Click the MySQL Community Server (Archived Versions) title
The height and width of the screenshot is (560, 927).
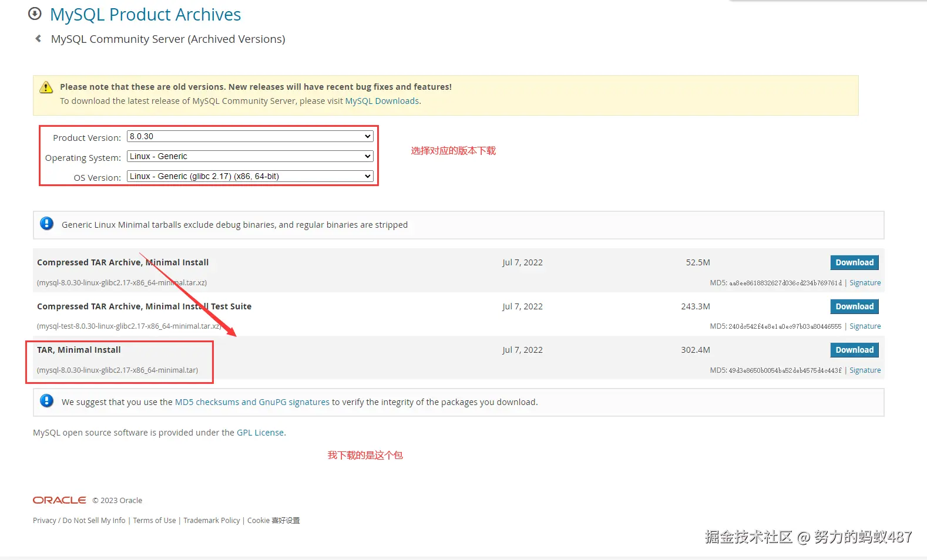click(x=168, y=39)
